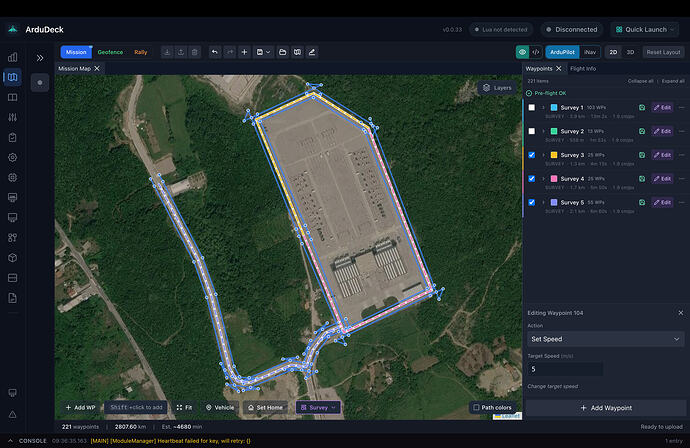The width and height of the screenshot is (690, 448).
Task: Expand the Survey 1 group
Action: (543, 107)
